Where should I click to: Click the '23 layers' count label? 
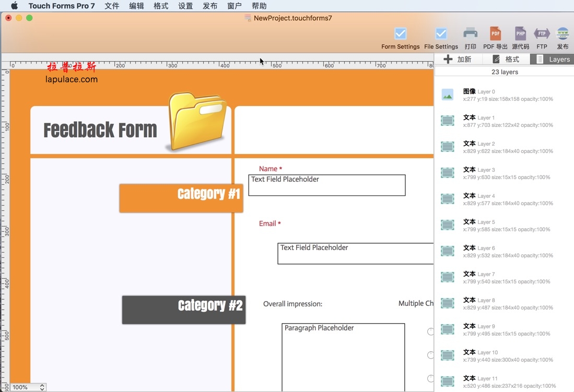tap(505, 72)
